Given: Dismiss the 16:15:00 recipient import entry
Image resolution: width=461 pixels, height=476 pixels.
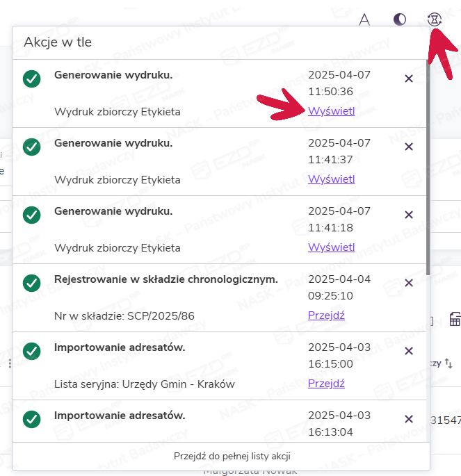Looking at the screenshot, I should pyautogui.click(x=409, y=351).
